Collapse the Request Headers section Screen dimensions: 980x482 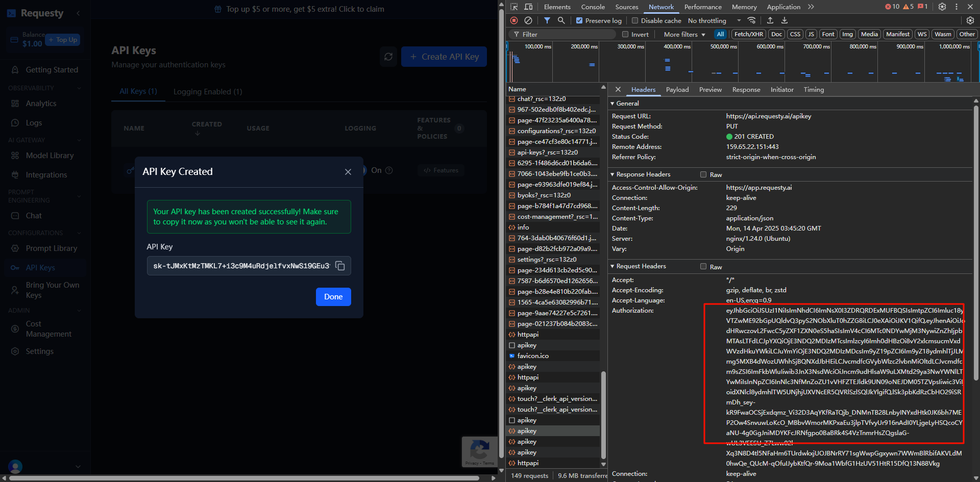(x=612, y=266)
